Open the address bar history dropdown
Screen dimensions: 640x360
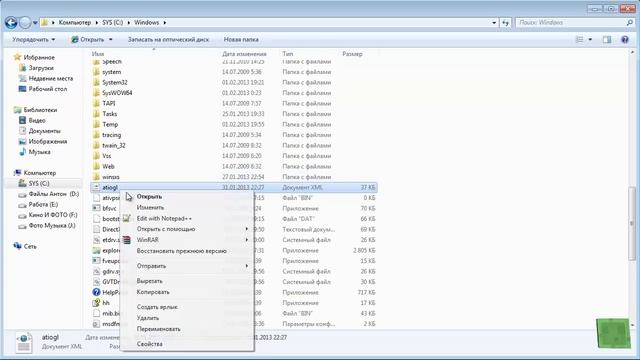point(494,23)
